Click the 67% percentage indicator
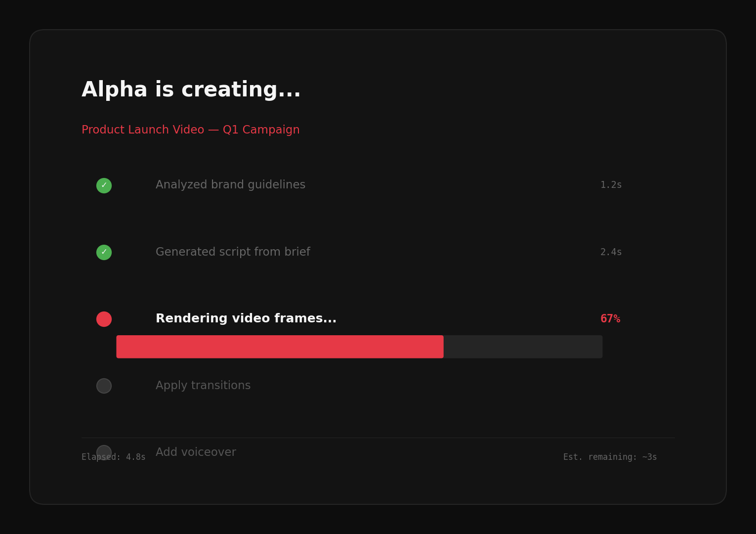 [611, 318]
